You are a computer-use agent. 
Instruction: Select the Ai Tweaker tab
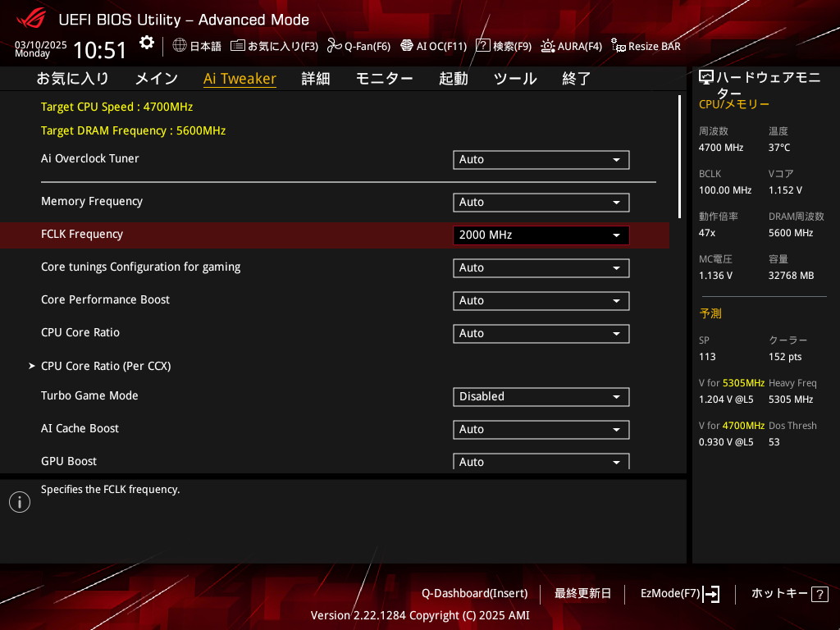pyautogui.click(x=240, y=79)
